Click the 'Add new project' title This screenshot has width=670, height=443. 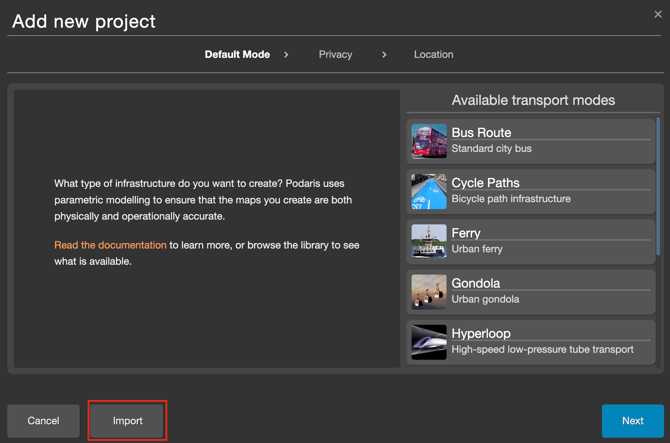(84, 22)
